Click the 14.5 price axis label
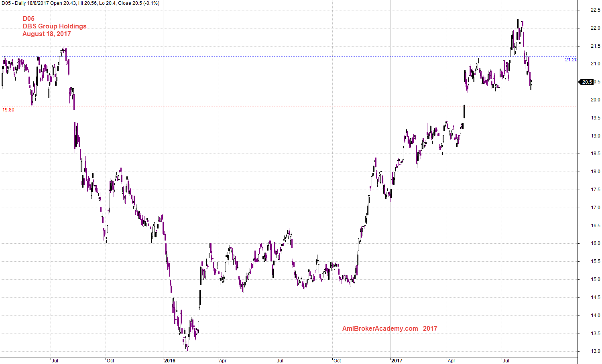 pos(596,297)
